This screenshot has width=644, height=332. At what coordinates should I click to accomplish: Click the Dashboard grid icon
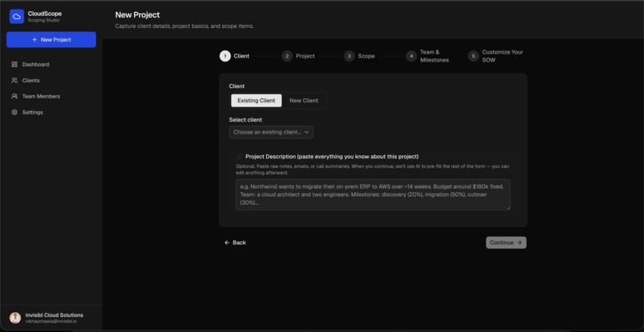tap(14, 64)
